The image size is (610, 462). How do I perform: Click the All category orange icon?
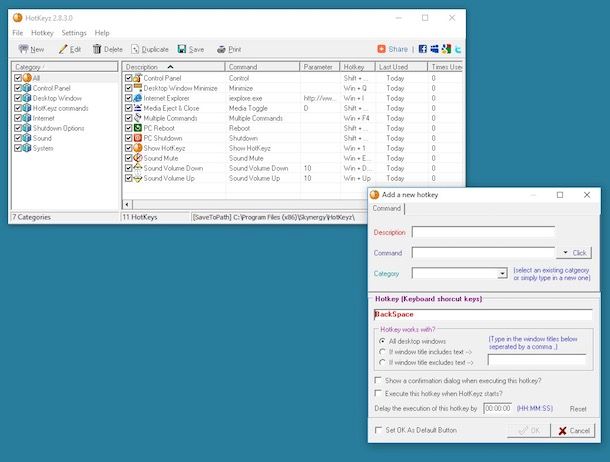tap(27, 78)
